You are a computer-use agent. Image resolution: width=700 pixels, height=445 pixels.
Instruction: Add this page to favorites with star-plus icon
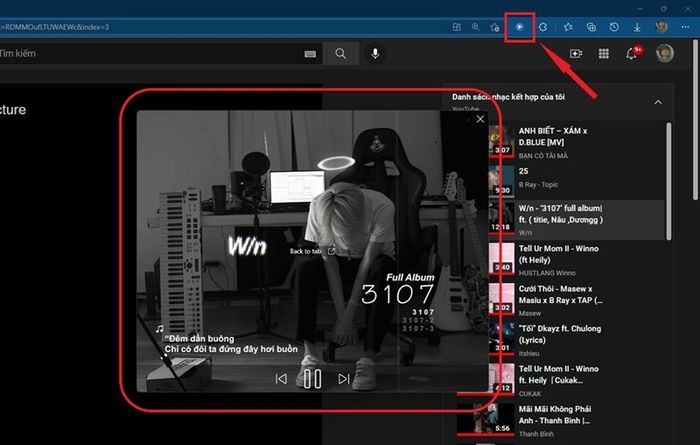point(495,27)
